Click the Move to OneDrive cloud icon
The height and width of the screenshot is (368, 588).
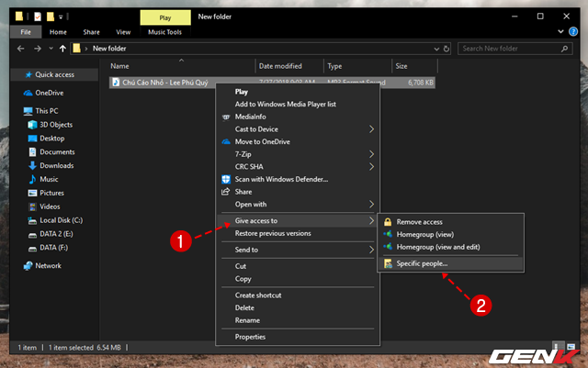(225, 141)
